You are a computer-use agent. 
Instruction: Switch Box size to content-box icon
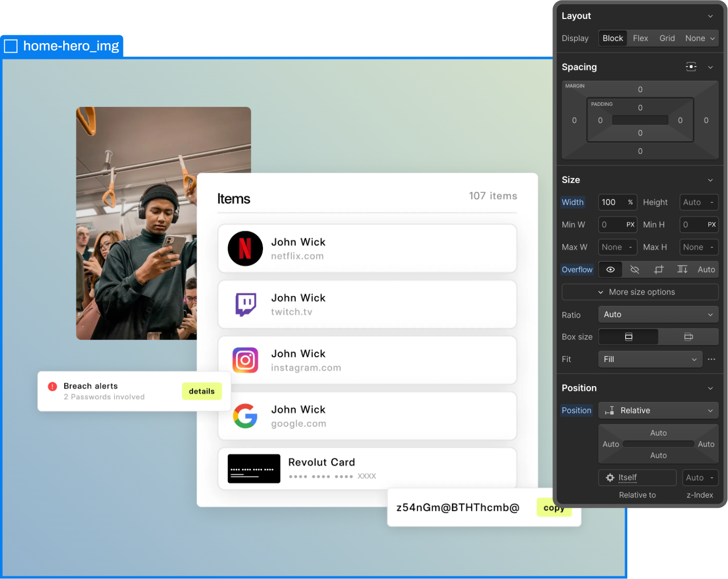point(688,337)
